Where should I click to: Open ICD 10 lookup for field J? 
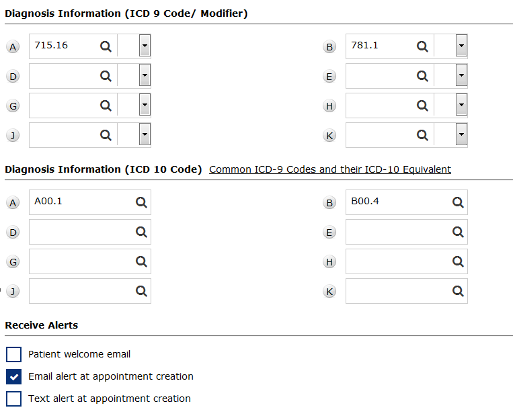click(141, 291)
